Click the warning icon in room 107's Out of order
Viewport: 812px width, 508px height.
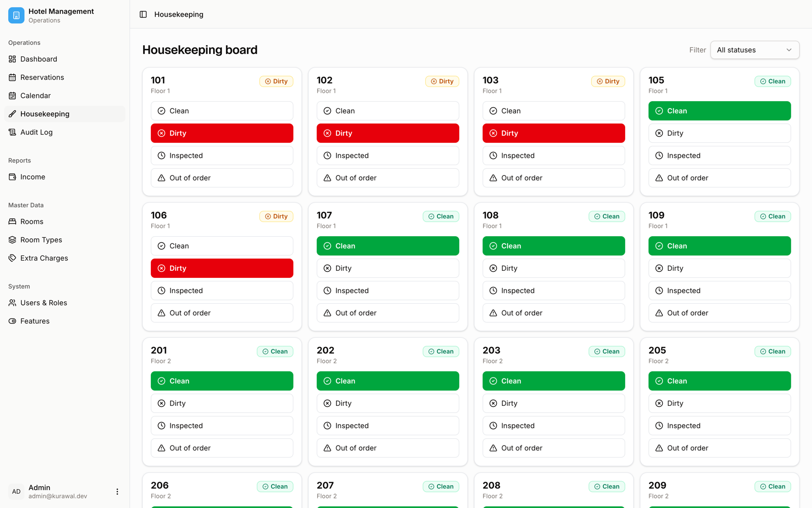(x=327, y=313)
